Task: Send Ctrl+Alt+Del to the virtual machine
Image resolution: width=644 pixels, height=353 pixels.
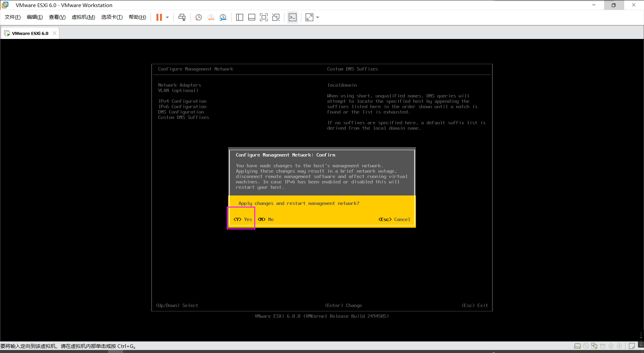Action: [182, 17]
